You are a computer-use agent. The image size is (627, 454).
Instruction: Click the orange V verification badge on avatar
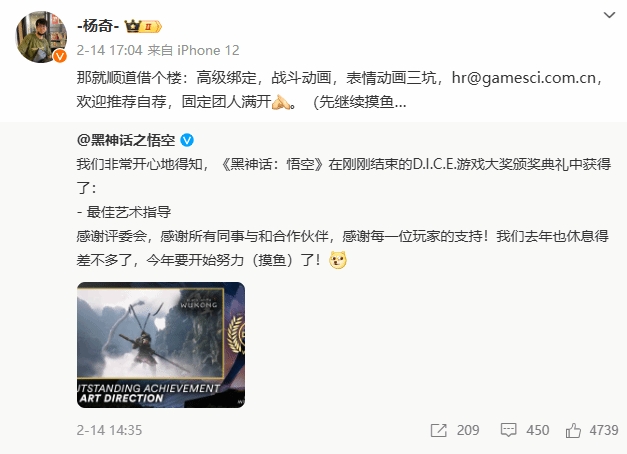(x=60, y=56)
